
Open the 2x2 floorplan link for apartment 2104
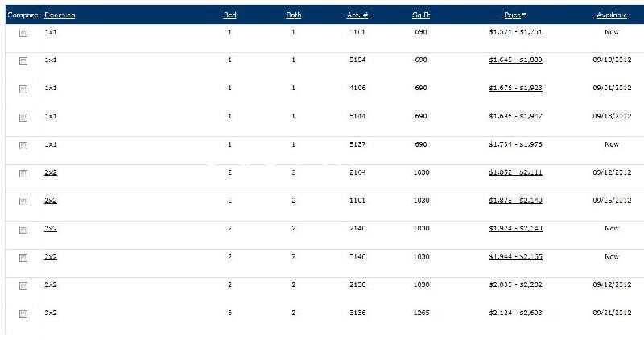(x=50, y=172)
